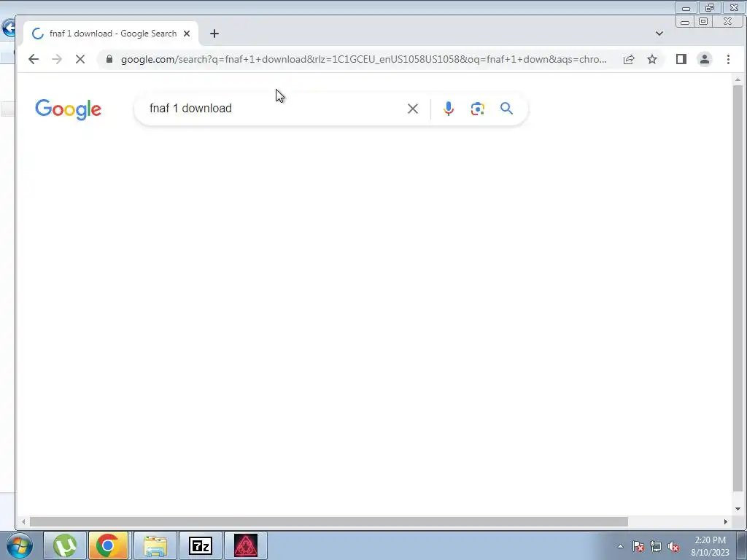This screenshot has height=560, width=747.
Task: Switch to Chrome in the taskbar
Action: tap(108, 545)
